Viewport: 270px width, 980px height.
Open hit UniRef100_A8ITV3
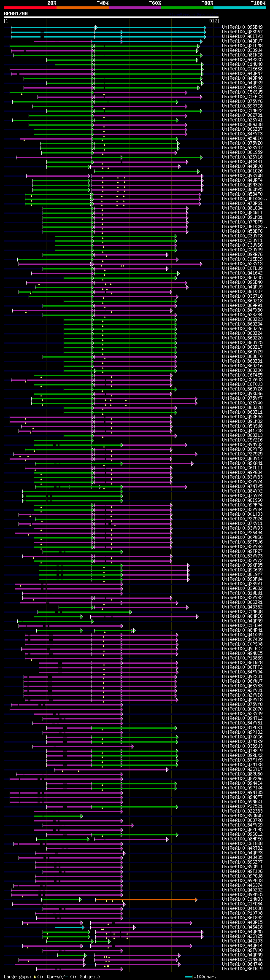click(242, 37)
